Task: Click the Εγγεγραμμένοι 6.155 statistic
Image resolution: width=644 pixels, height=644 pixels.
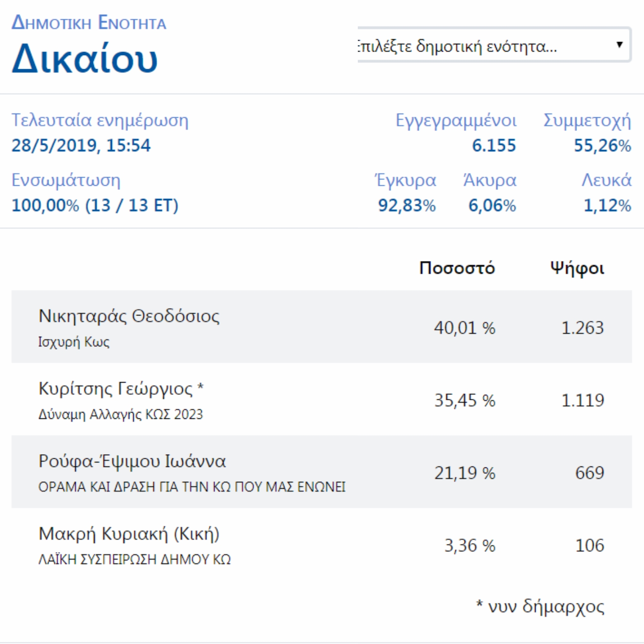Action: [493, 145]
